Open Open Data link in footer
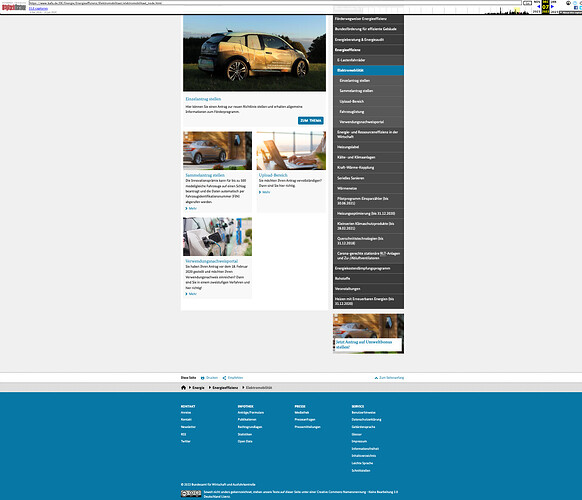 tap(245, 441)
